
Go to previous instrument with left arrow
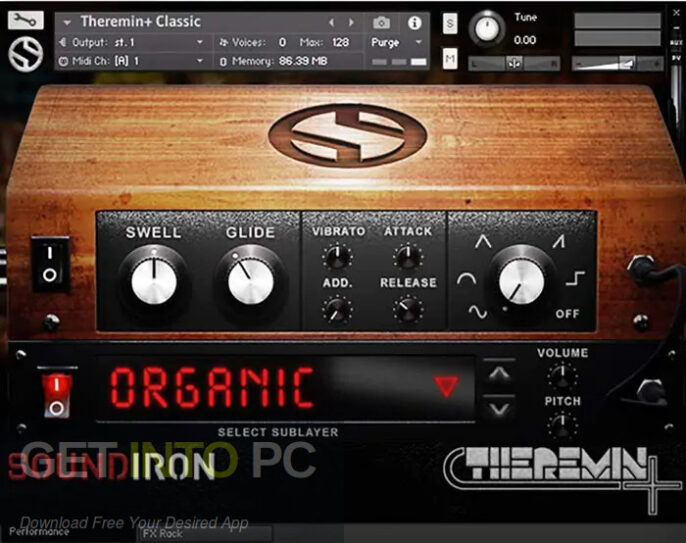(331, 22)
